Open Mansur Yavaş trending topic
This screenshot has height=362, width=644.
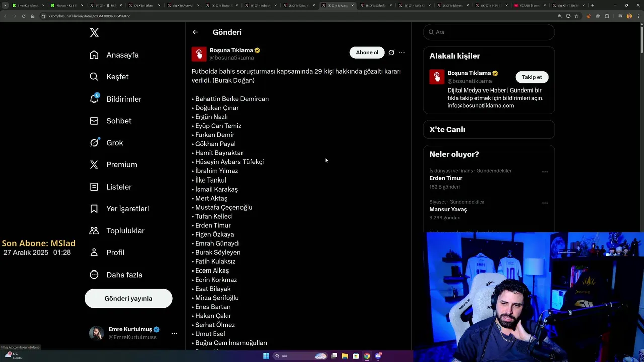(x=448, y=209)
